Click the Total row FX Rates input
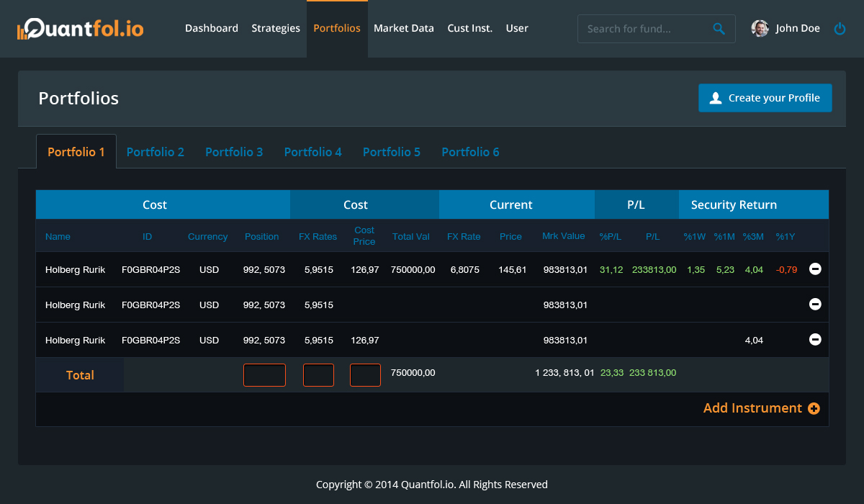Image resolution: width=864 pixels, height=504 pixels. point(318,375)
